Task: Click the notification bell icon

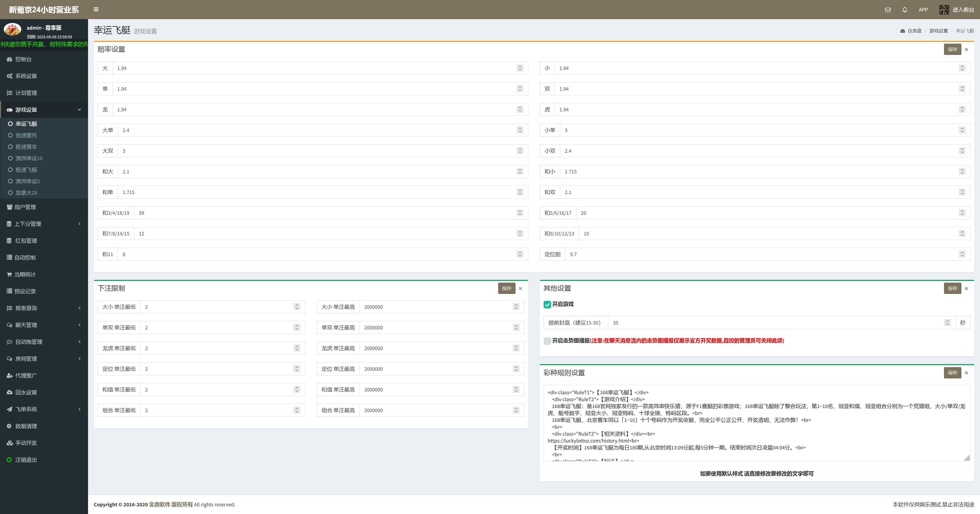Action: (x=905, y=10)
